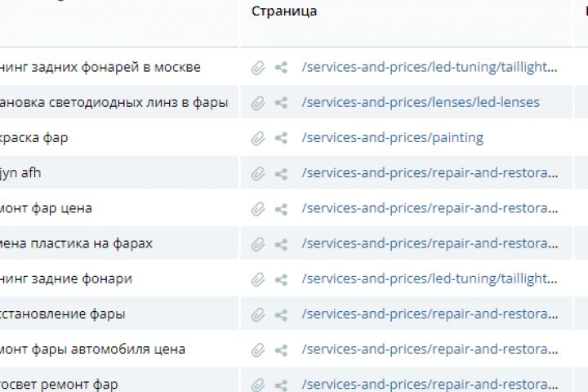Image resolution: width=588 pixels, height=392 pixels.
Task: Click the paperclip icon in the 'jyn afh' row
Action: pyautogui.click(x=258, y=173)
